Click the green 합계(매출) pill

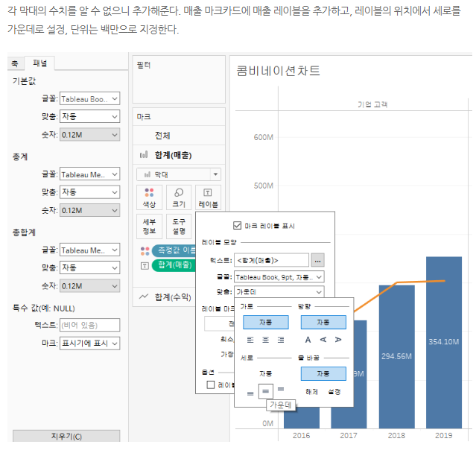coord(174,265)
